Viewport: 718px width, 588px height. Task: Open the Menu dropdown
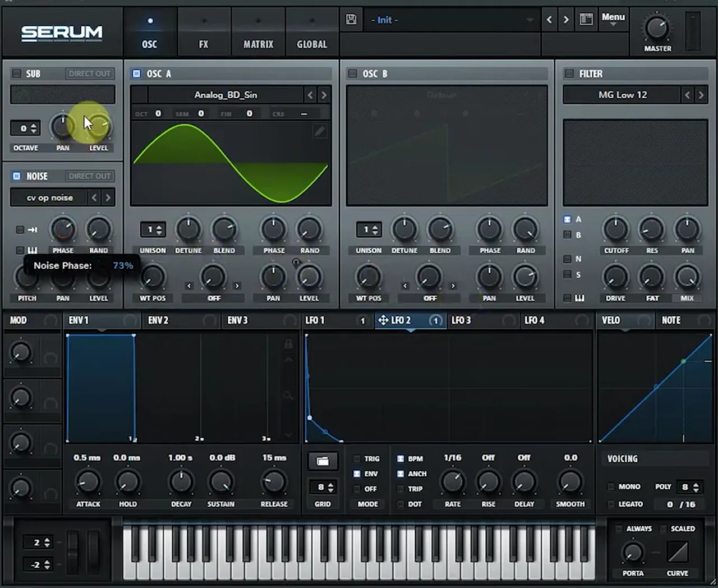pos(613,19)
